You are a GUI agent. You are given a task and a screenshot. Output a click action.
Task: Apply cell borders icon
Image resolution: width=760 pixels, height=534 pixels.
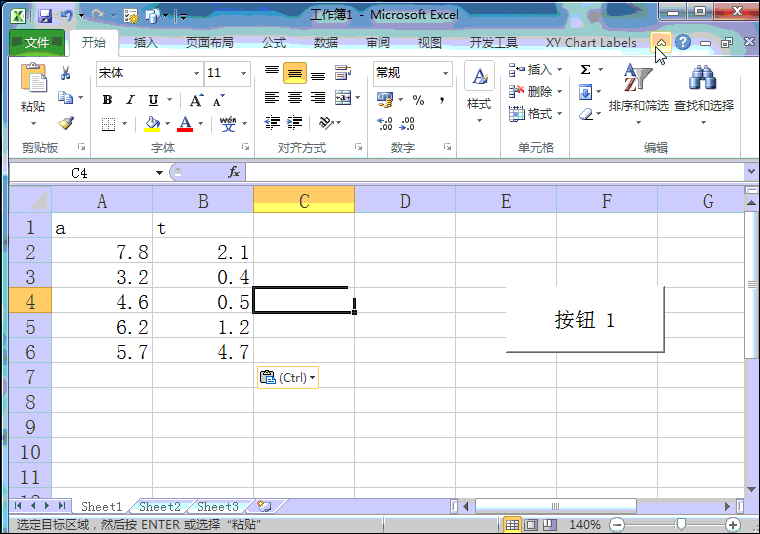coord(108,124)
